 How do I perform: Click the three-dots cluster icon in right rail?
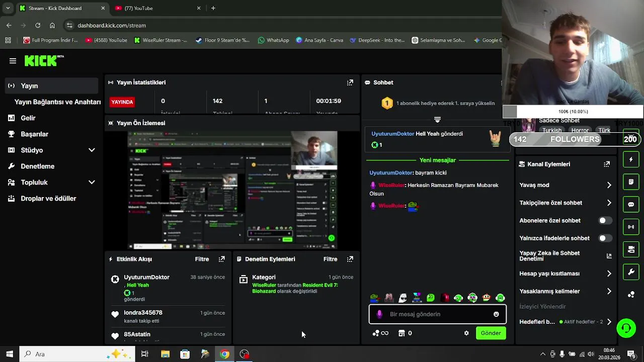(631, 295)
